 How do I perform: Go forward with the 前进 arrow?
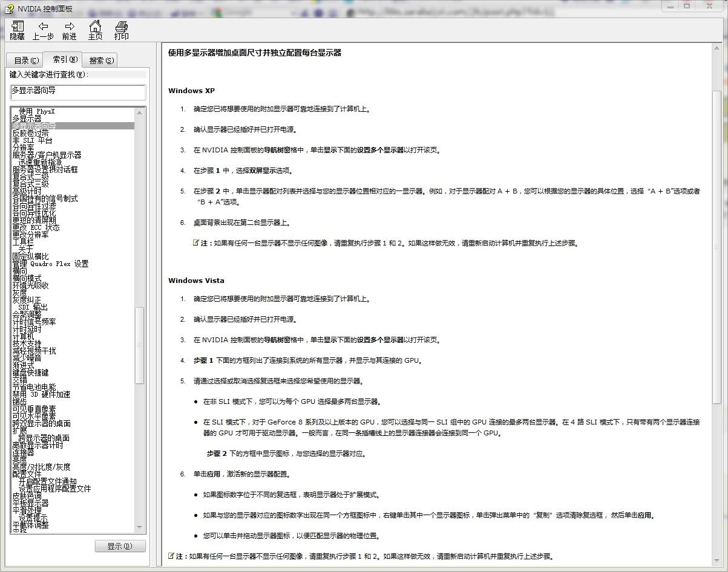70,31
